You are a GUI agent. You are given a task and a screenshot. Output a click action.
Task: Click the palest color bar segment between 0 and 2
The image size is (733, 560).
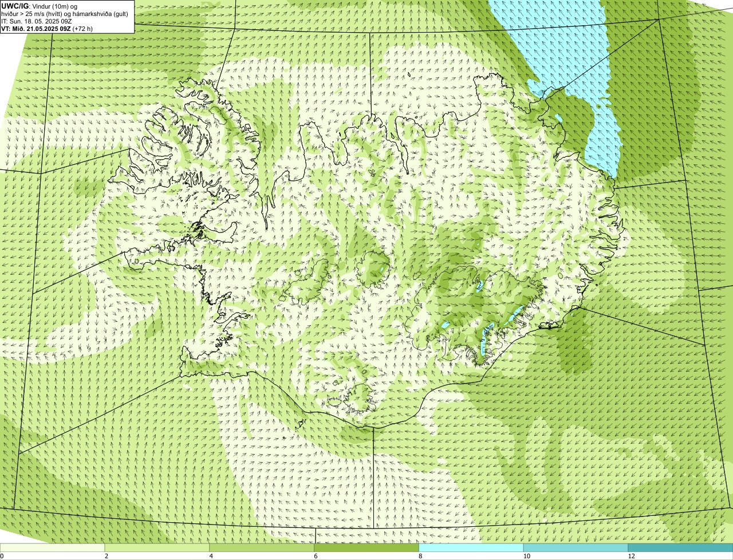[x=53, y=548]
